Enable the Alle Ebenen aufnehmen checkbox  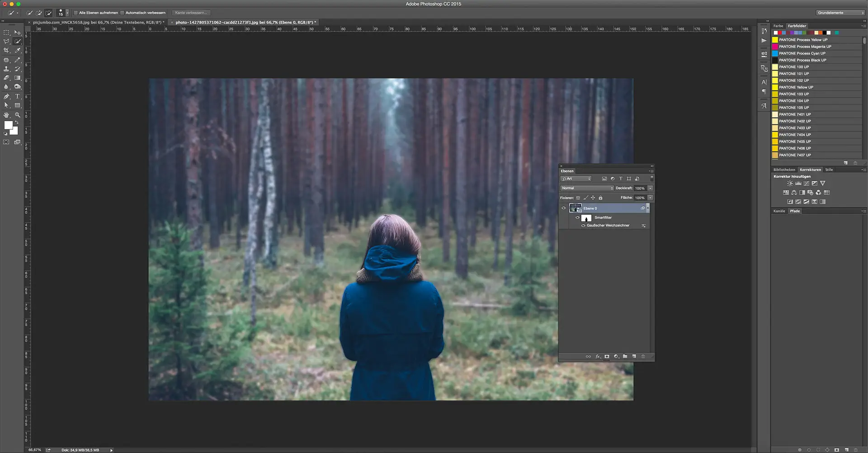coord(76,13)
